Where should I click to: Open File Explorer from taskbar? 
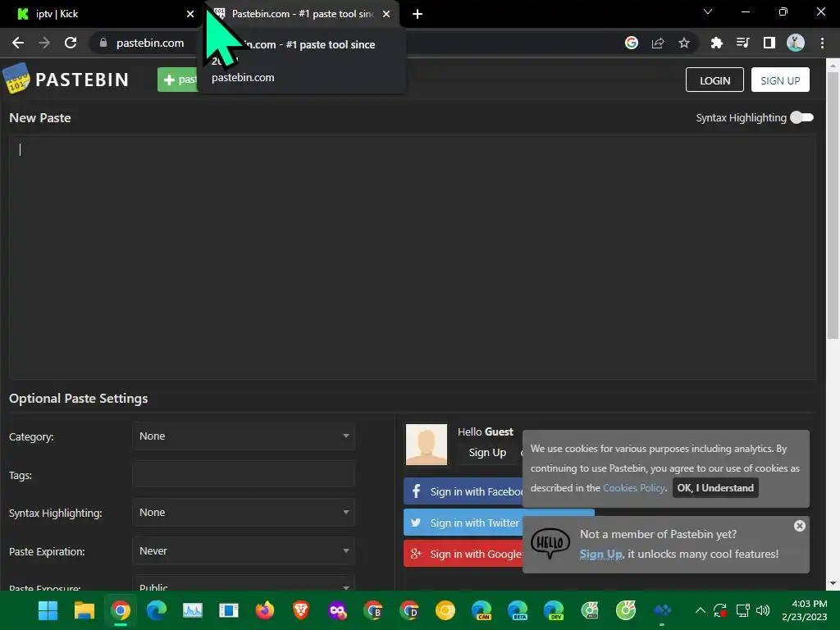coord(84,610)
